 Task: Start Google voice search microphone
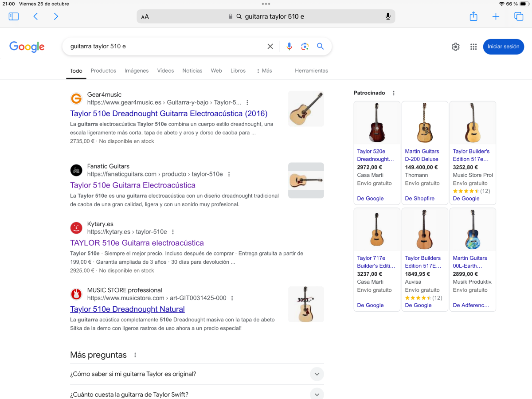(289, 47)
